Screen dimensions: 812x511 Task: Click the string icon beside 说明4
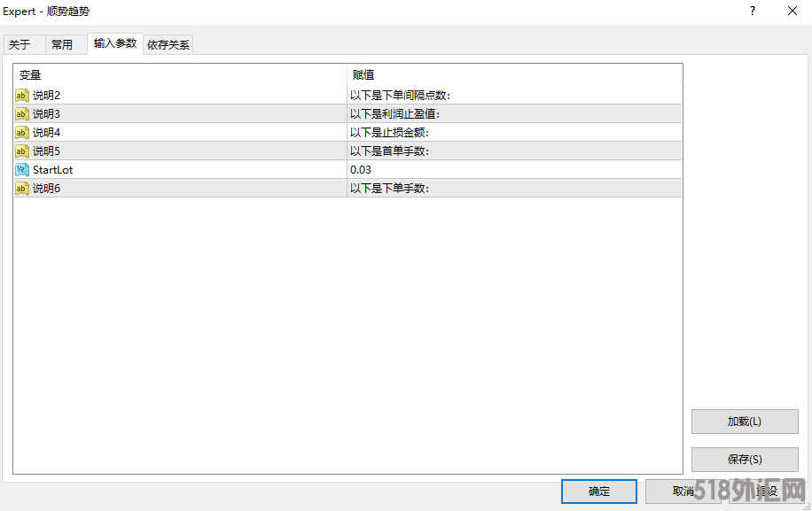pos(22,133)
